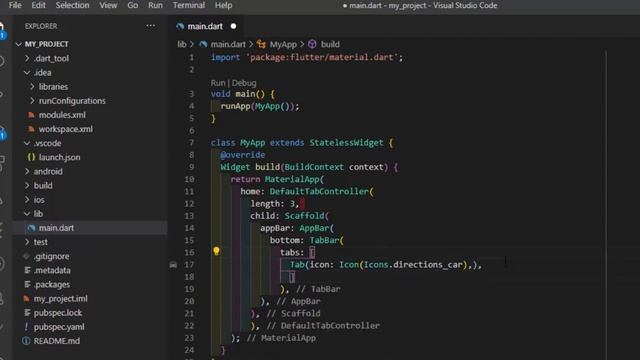Open the Run menu
Viewport: 640px width, 360px height.
pos(155,5)
